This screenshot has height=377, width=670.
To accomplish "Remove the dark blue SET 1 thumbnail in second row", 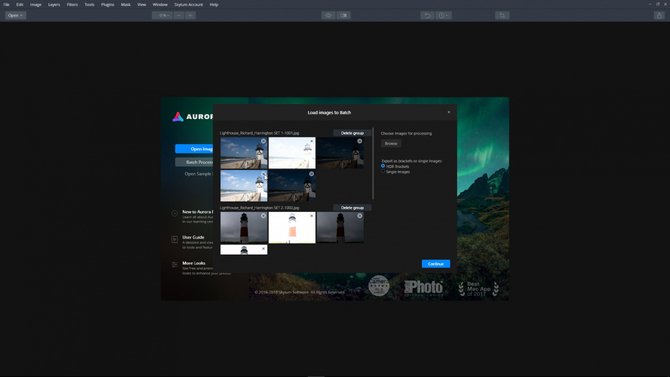I will 311,174.
